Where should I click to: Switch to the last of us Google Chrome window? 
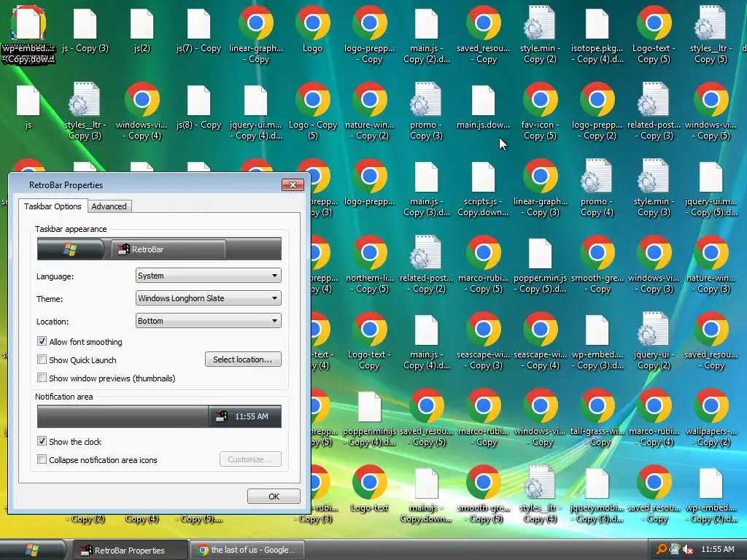tap(247, 550)
